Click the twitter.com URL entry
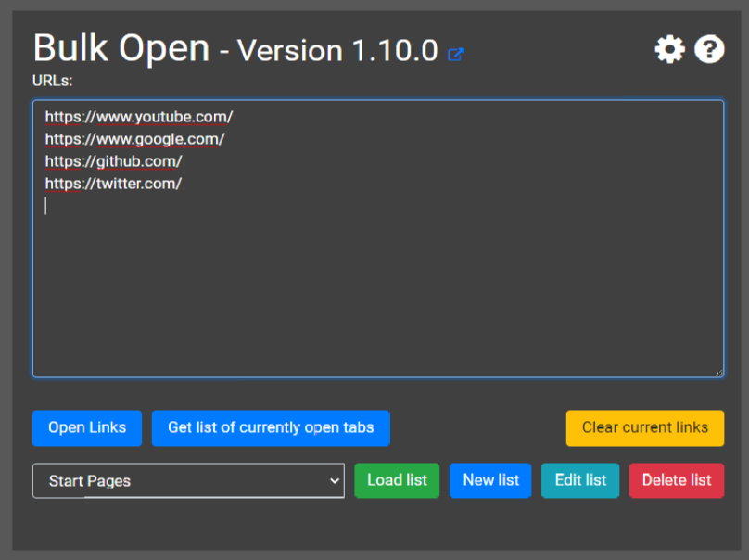Screen dimensions: 749x560 point(113,184)
